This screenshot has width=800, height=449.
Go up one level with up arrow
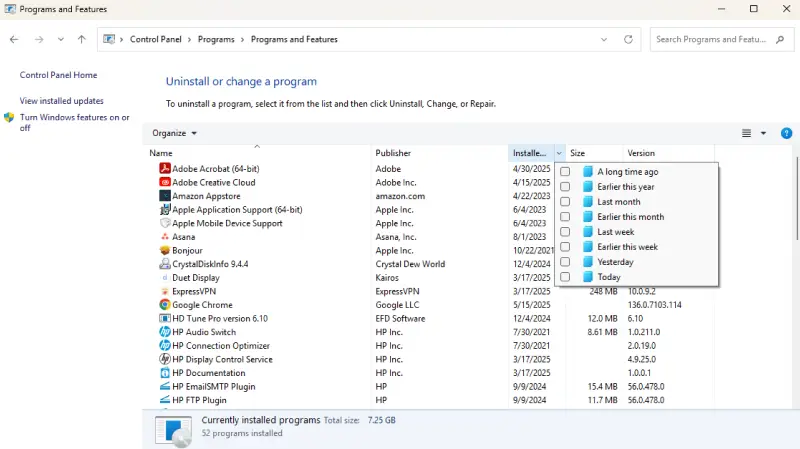(82, 39)
